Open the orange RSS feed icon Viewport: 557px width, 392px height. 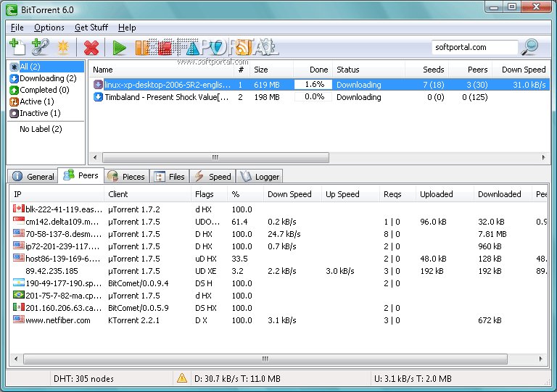click(243, 47)
